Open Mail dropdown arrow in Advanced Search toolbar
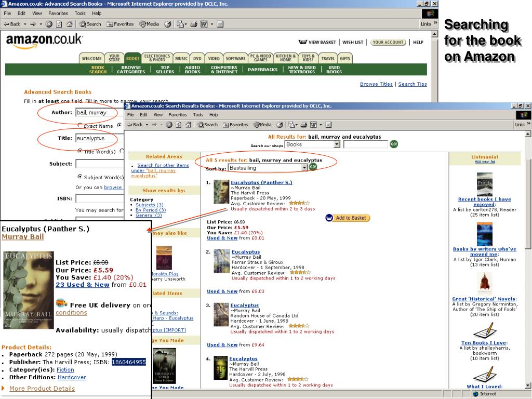Viewport: 532px width, 399px height. tap(185, 24)
